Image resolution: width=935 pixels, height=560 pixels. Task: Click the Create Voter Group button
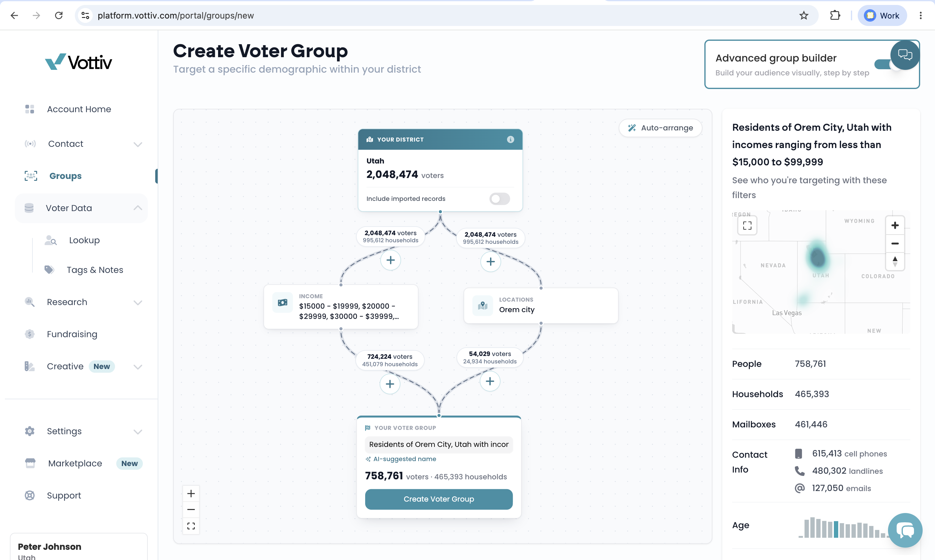[439, 499]
